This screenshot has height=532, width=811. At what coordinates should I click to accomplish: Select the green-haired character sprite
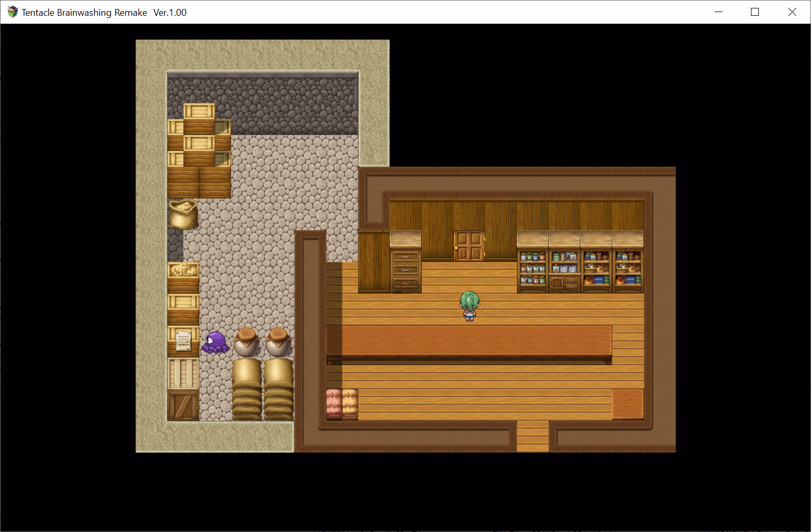pos(469,306)
